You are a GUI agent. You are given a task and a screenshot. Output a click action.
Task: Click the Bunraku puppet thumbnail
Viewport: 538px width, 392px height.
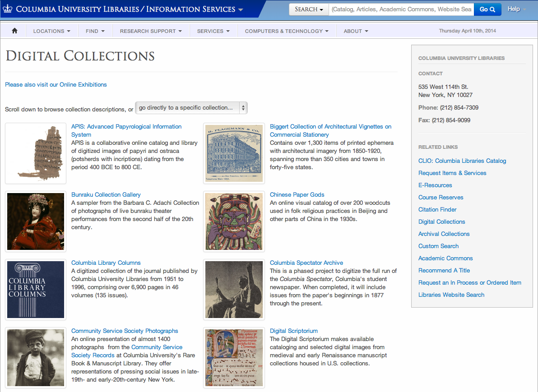[x=36, y=221]
